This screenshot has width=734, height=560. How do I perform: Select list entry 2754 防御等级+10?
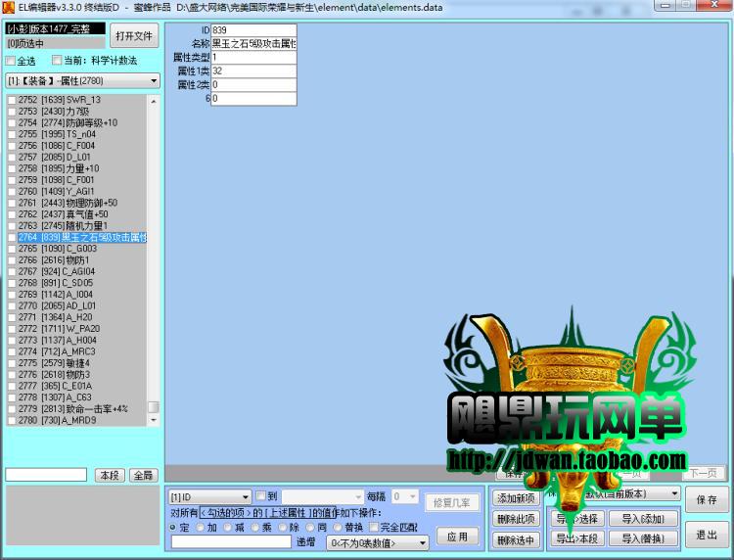(78, 123)
